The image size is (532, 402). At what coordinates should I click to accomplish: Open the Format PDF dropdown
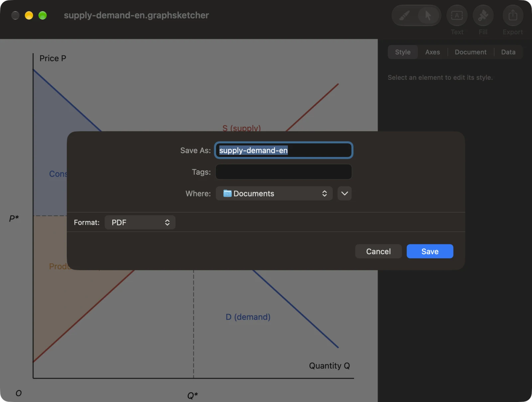140,222
